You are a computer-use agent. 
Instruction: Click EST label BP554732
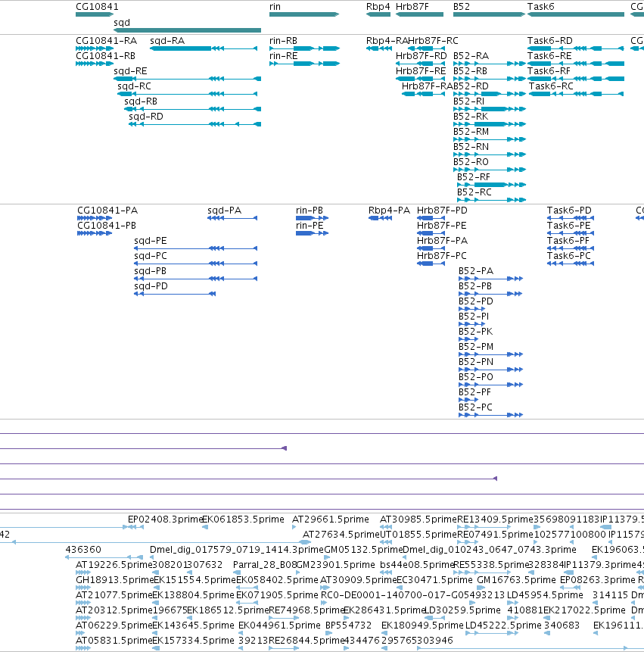[349, 625]
